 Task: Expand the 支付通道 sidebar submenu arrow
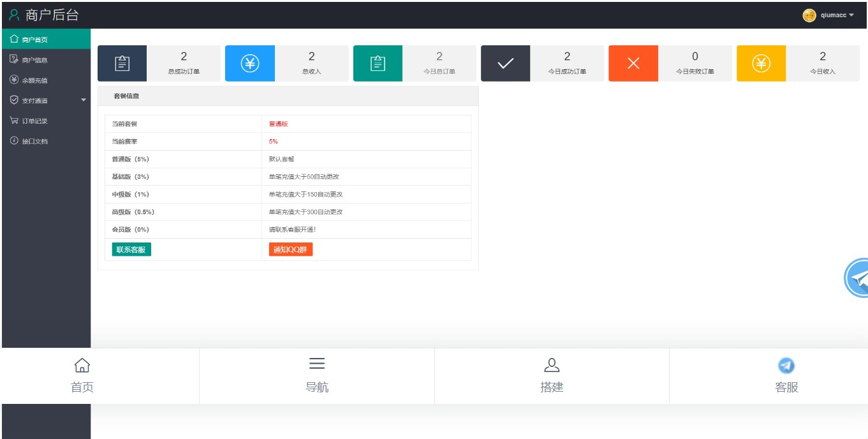[84, 100]
